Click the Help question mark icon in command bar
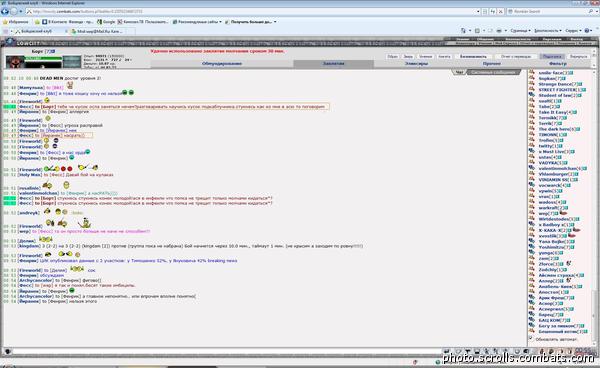 (587, 31)
